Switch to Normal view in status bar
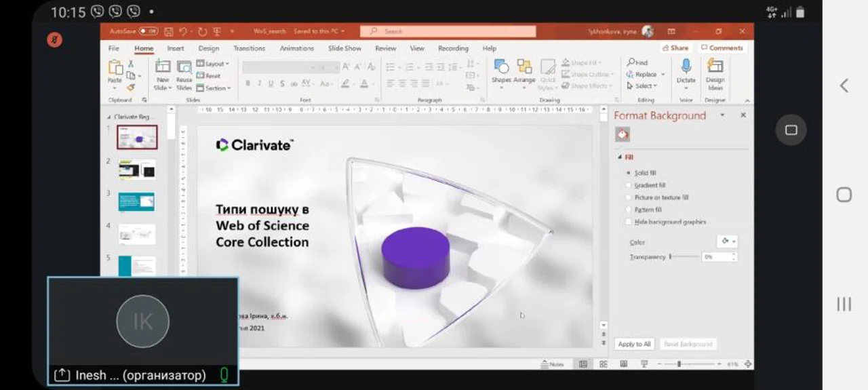 click(x=583, y=364)
